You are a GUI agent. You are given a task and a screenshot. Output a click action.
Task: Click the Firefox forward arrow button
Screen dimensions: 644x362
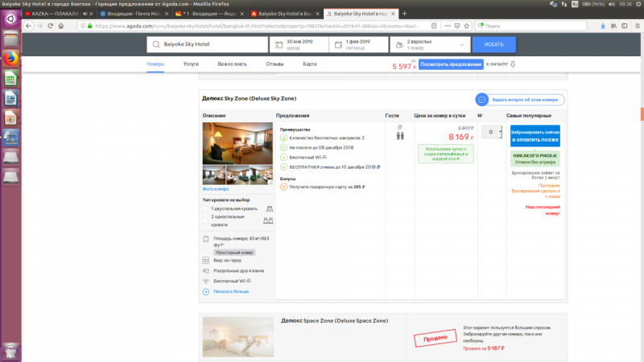39,26
